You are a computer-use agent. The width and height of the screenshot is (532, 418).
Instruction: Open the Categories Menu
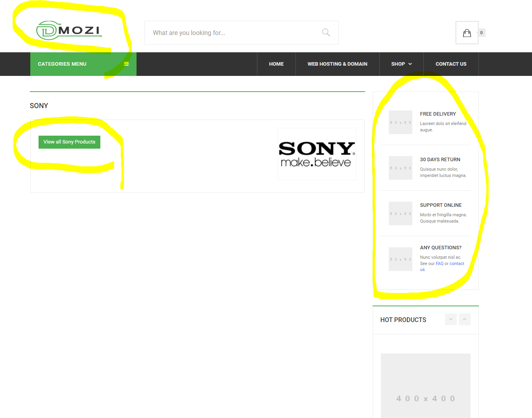coord(83,64)
